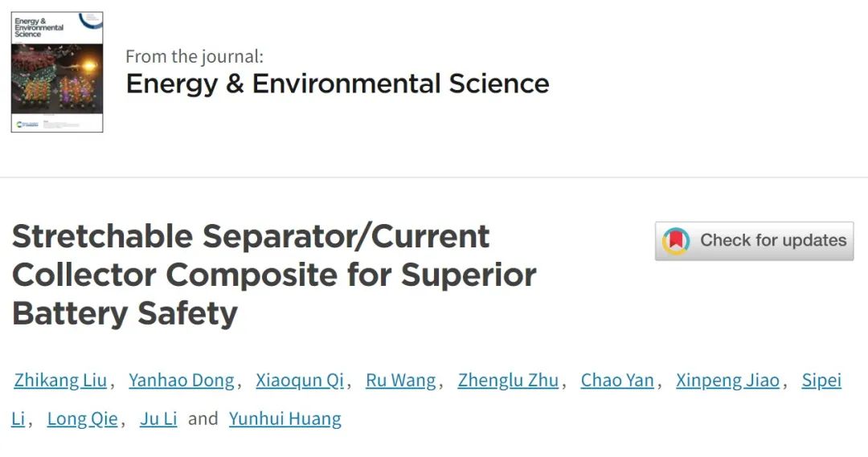Open the Yunhui Huang author link
The height and width of the screenshot is (457, 868).
285,418
